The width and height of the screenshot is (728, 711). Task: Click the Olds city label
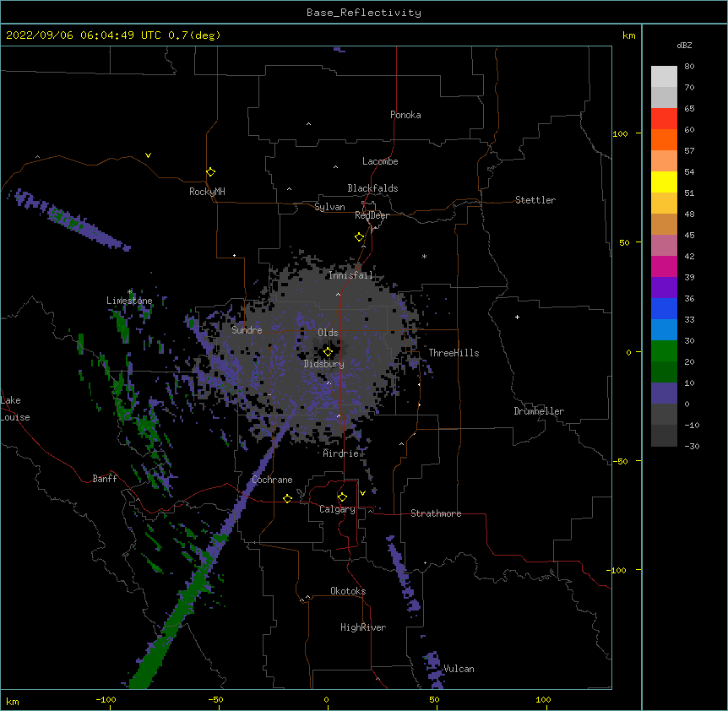point(328,333)
